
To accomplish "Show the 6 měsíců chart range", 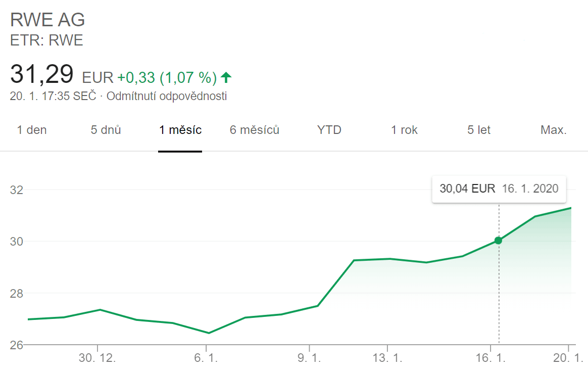I will pyautogui.click(x=255, y=130).
